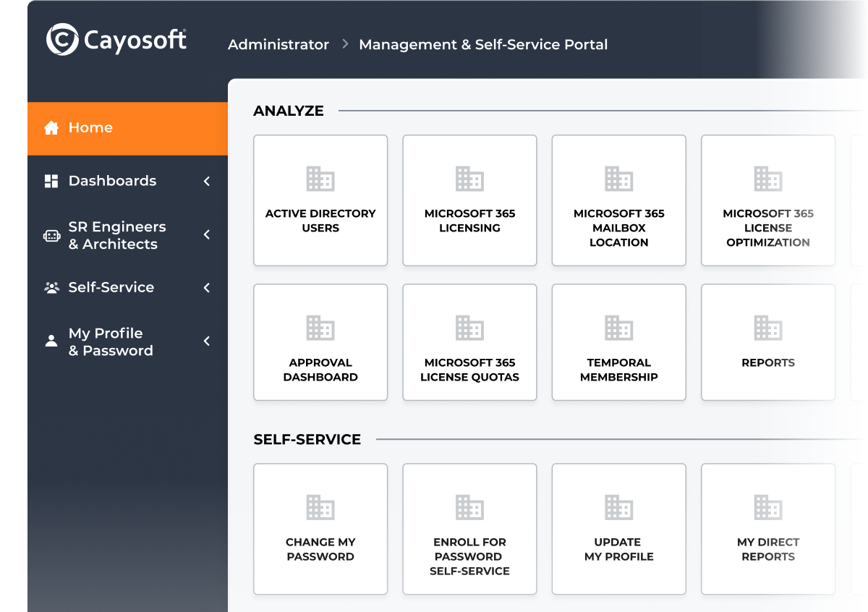Image resolution: width=868 pixels, height=612 pixels.
Task: Select the Update My Profile label
Action: tap(618, 549)
